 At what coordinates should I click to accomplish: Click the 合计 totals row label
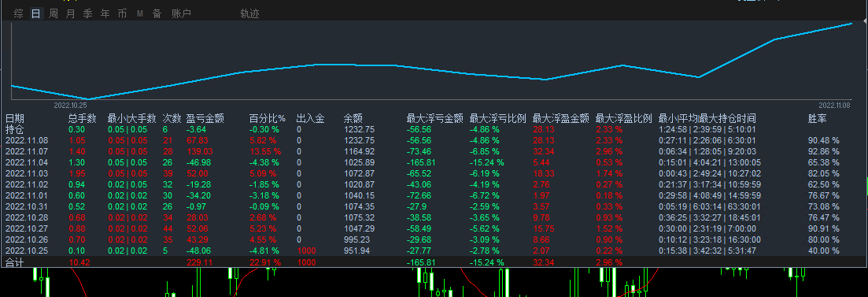pyautogui.click(x=15, y=262)
